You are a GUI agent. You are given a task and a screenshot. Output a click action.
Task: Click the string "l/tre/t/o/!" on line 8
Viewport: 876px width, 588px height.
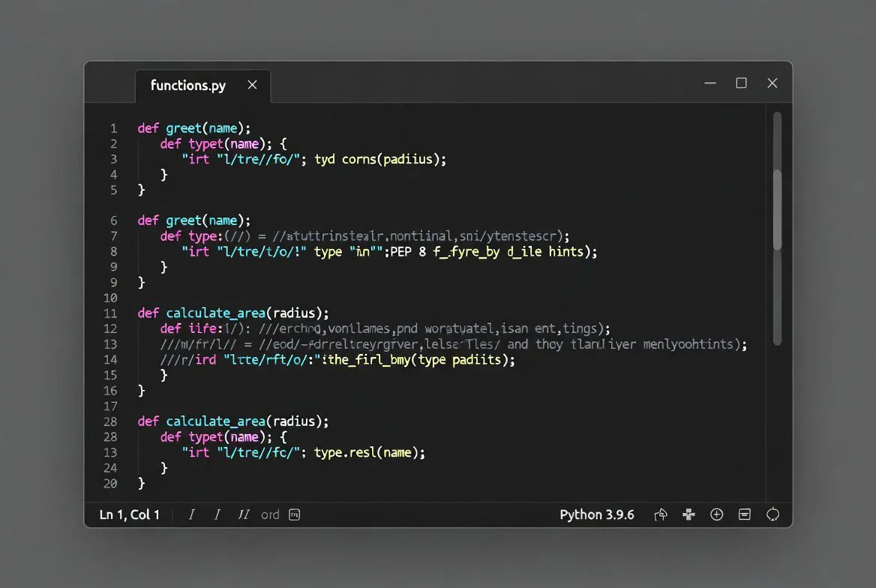point(262,252)
